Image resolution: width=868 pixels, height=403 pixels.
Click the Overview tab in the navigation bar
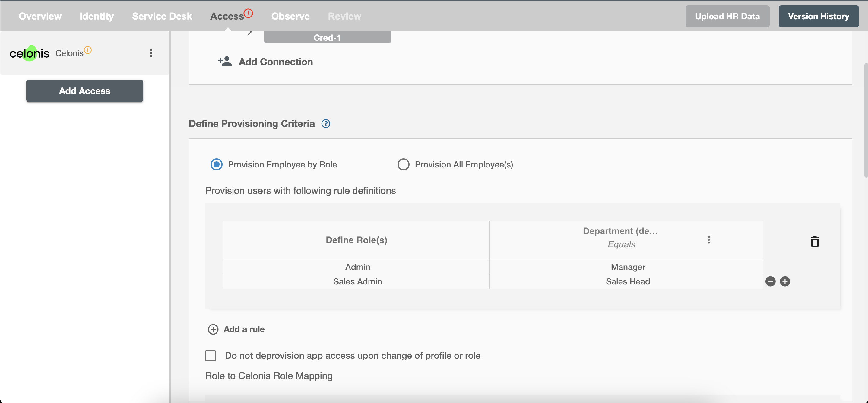click(40, 15)
